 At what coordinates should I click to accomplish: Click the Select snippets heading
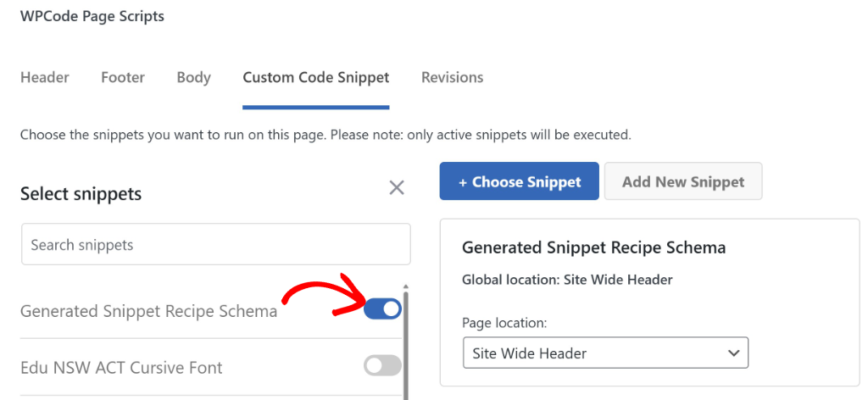[x=81, y=194]
